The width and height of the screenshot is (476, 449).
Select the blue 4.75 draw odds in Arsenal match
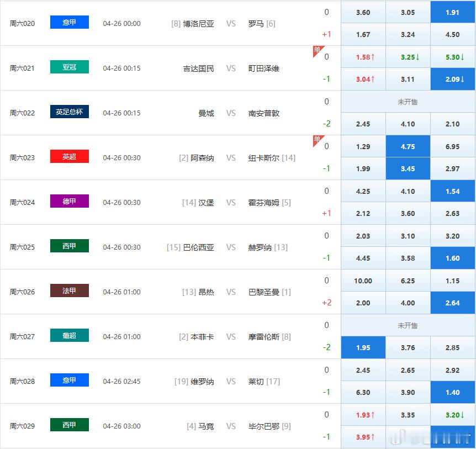(408, 146)
